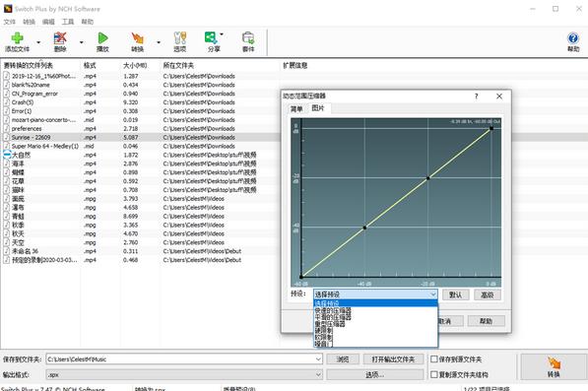Click the middle control point on the compressor curve
The image size is (588, 391).
427,178
